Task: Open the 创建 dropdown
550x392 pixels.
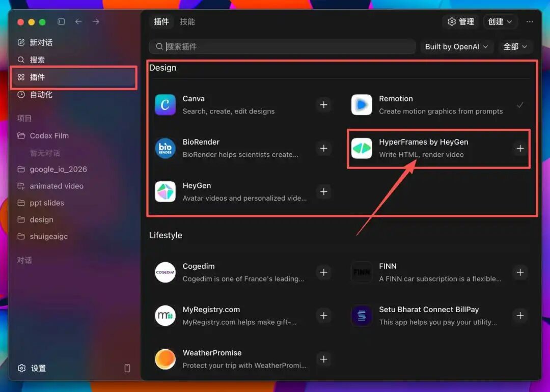Action: (500, 22)
